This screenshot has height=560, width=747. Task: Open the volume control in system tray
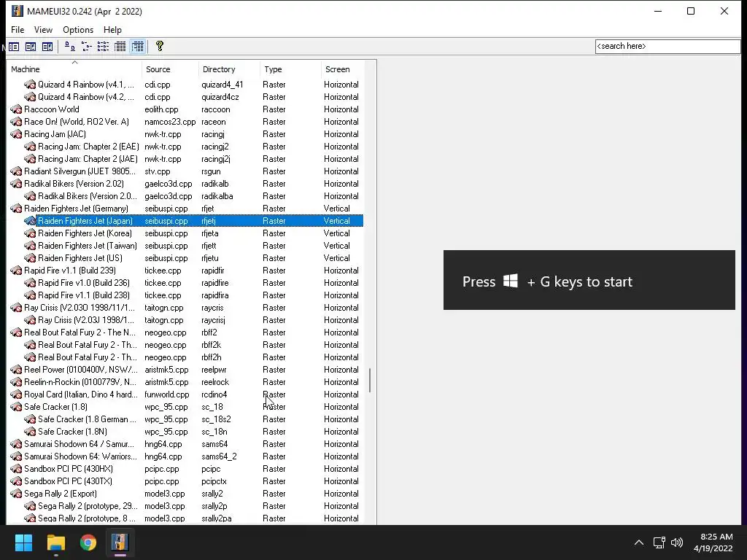coord(676,542)
